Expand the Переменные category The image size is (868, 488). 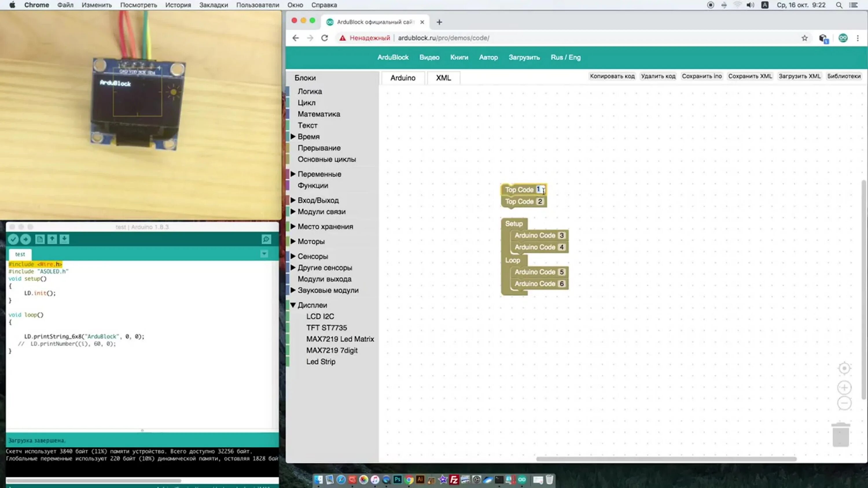point(293,174)
